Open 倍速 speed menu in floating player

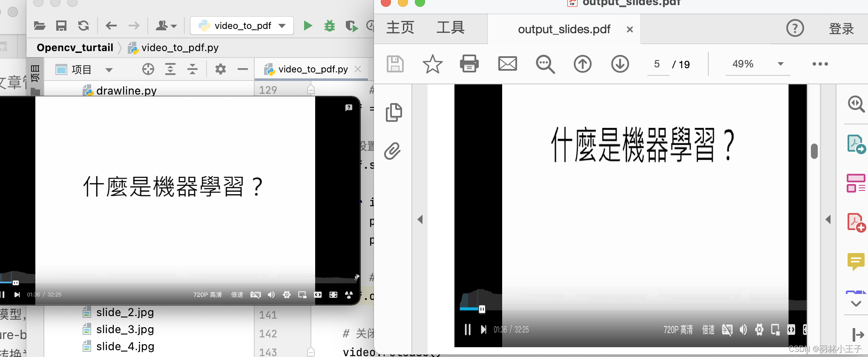coord(237,295)
